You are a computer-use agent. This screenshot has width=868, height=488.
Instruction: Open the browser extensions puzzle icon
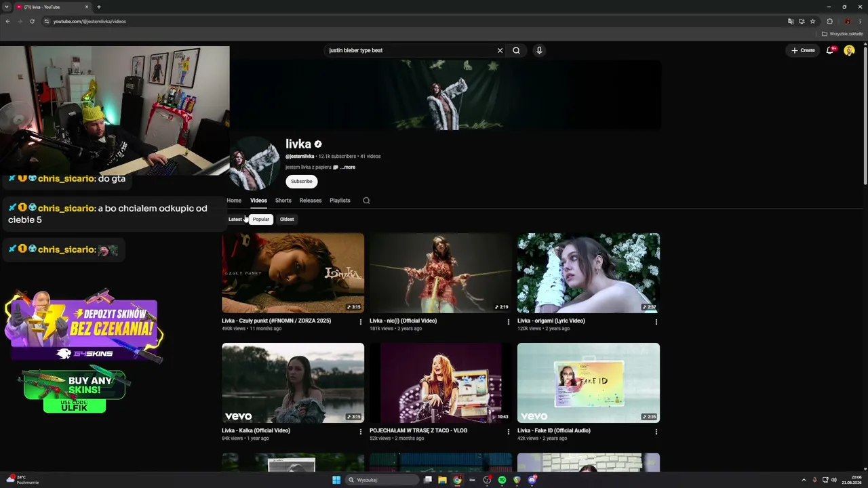coord(829,21)
